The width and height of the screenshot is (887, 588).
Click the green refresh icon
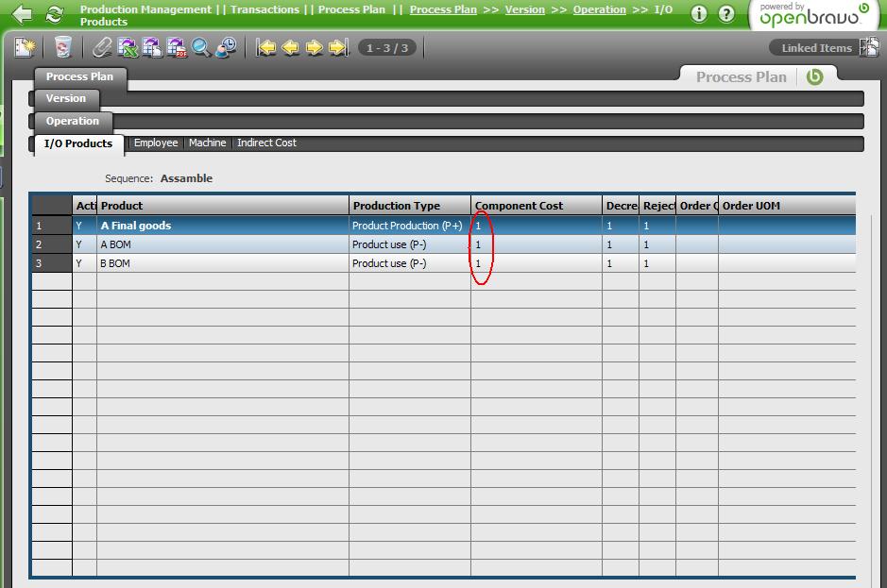(x=54, y=15)
